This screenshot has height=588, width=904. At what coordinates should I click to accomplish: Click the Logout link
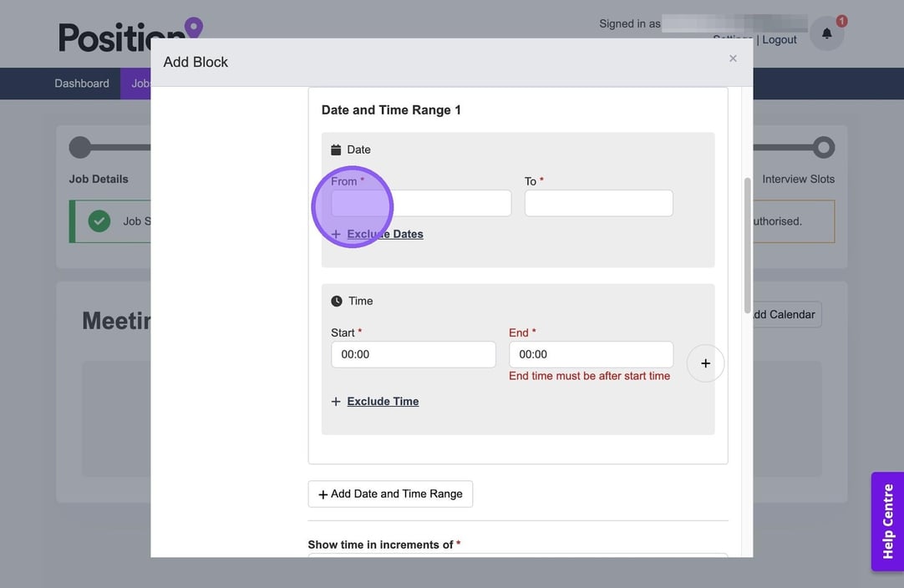coord(779,40)
